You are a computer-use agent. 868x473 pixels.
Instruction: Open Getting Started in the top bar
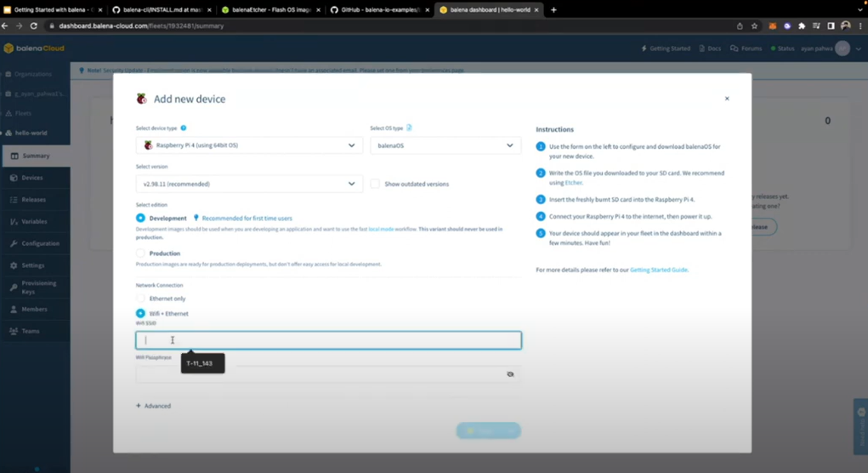coord(666,48)
